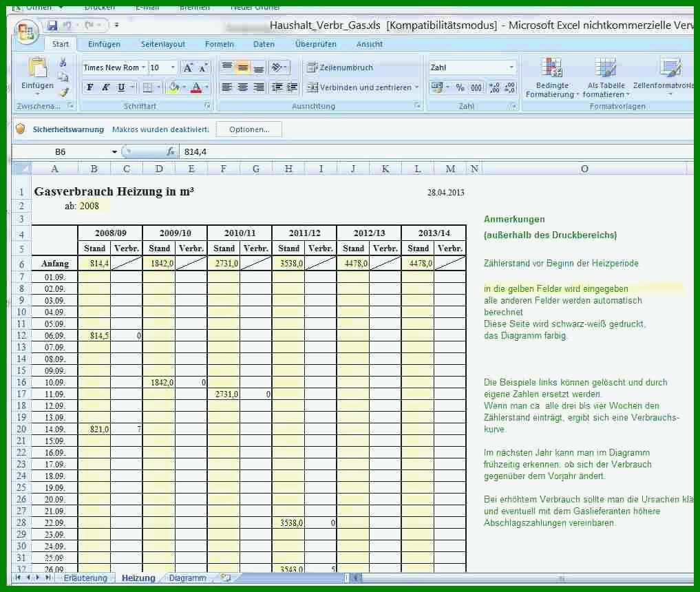This screenshot has height=592, width=700.
Task: Decrease the cell indent
Action: tap(277, 87)
